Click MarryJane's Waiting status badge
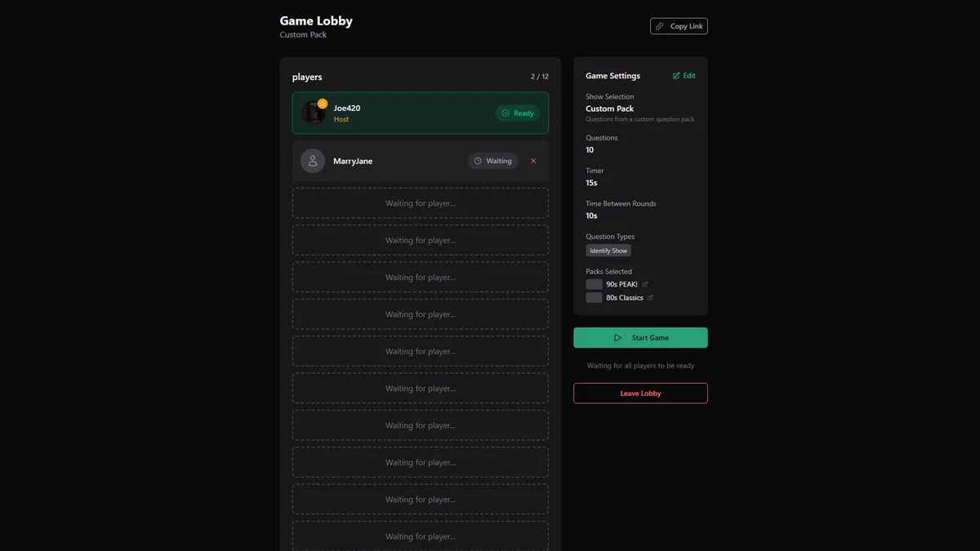This screenshot has width=980, height=551. (492, 161)
